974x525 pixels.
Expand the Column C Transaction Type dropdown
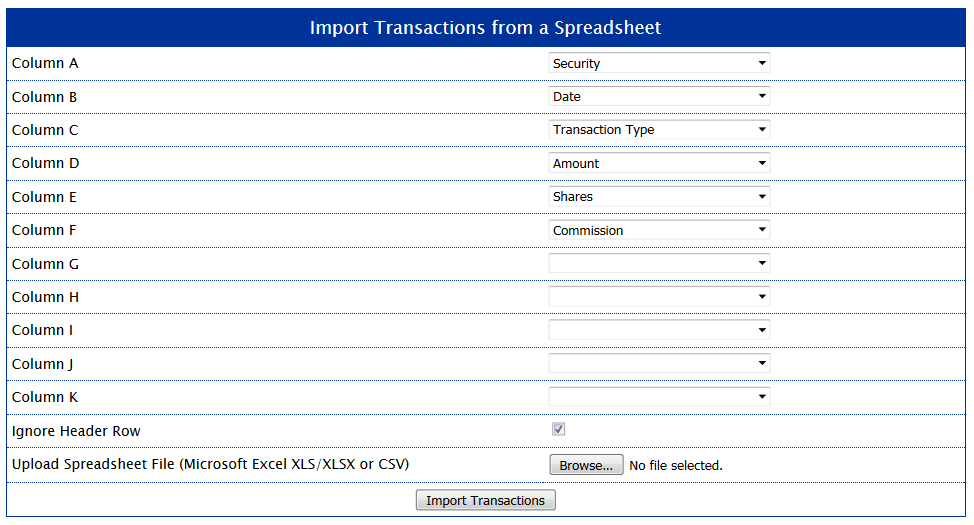[659, 130]
